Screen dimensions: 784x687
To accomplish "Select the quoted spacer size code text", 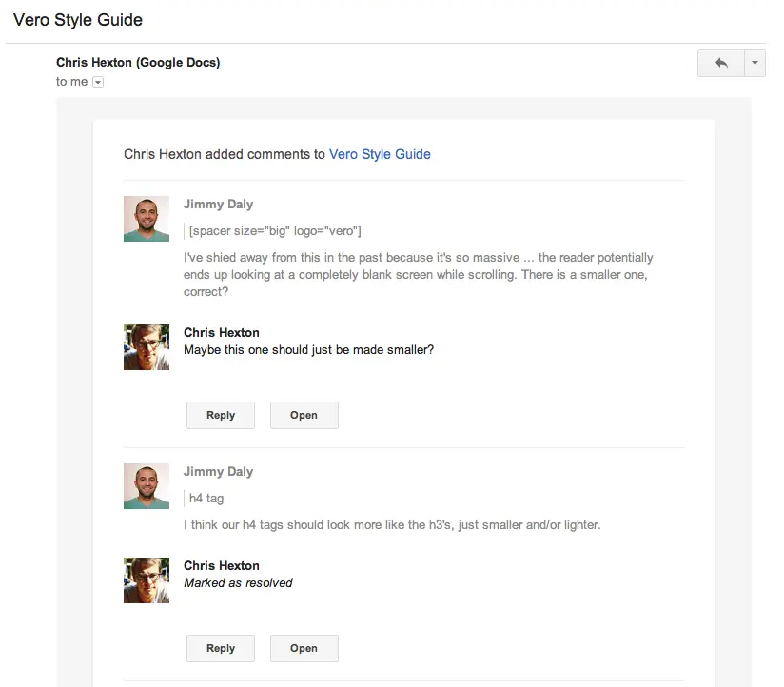I will click(276, 230).
